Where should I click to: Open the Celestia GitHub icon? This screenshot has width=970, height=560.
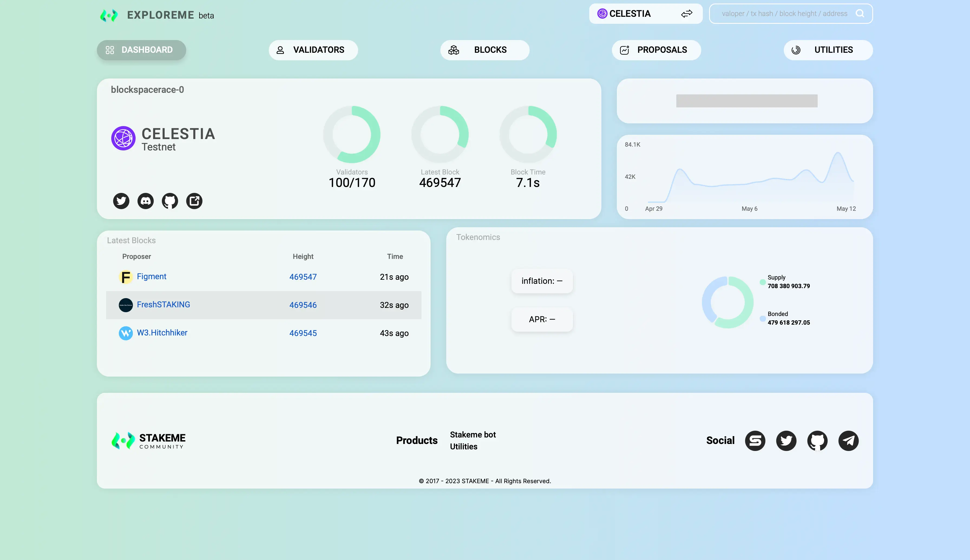(170, 201)
